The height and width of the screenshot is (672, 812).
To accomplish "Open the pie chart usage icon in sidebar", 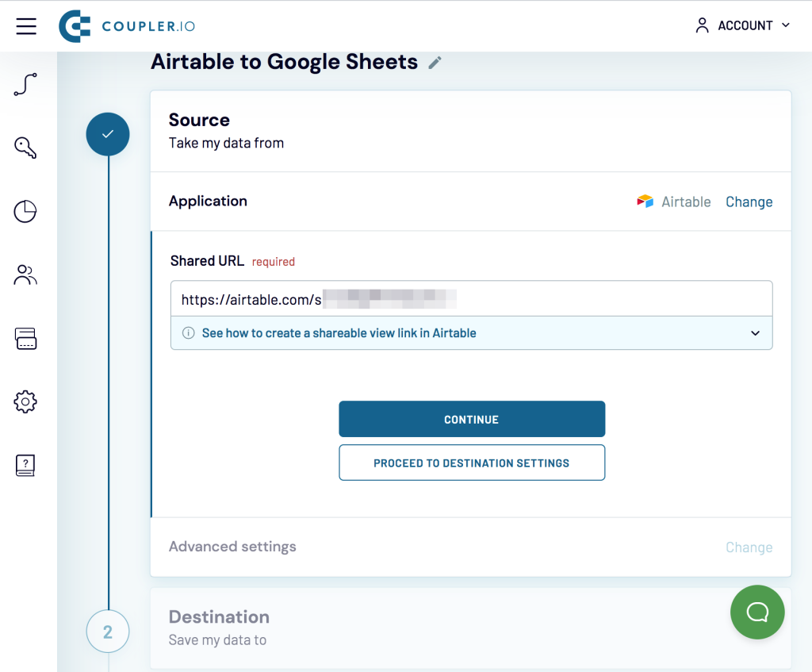I will [25, 211].
